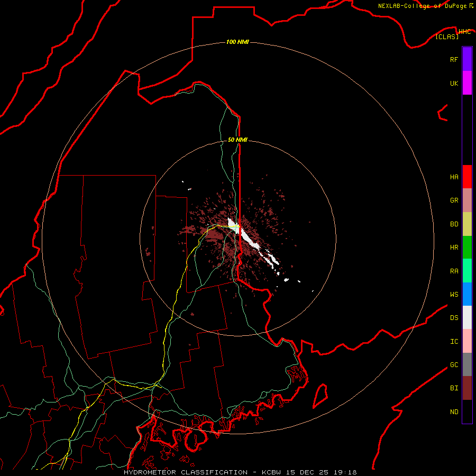The image size is (476, 476).
Task: Click the HYDROMETEOR CLASSIFICATION title text
Action: [x=186, y=472]
